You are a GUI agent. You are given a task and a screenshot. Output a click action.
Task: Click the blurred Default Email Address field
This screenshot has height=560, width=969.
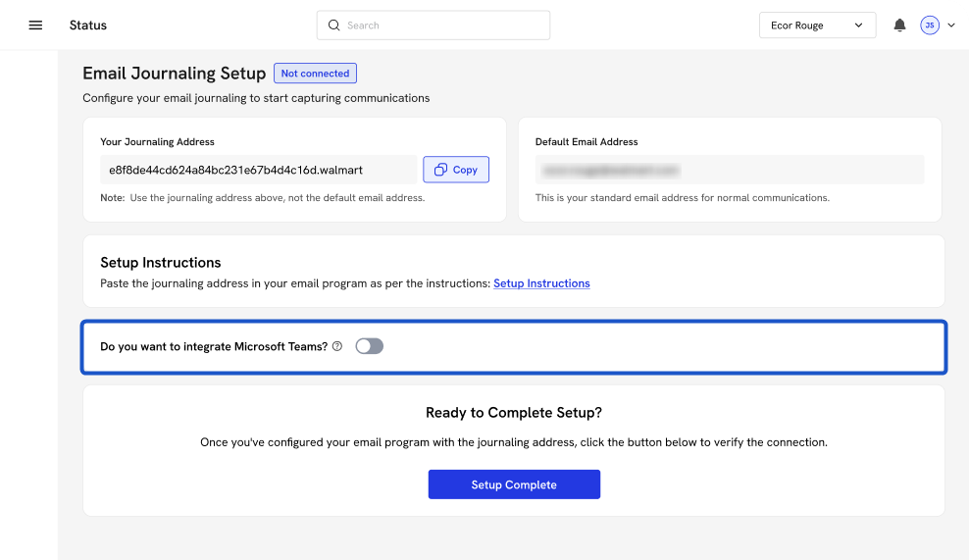[729, 170]
